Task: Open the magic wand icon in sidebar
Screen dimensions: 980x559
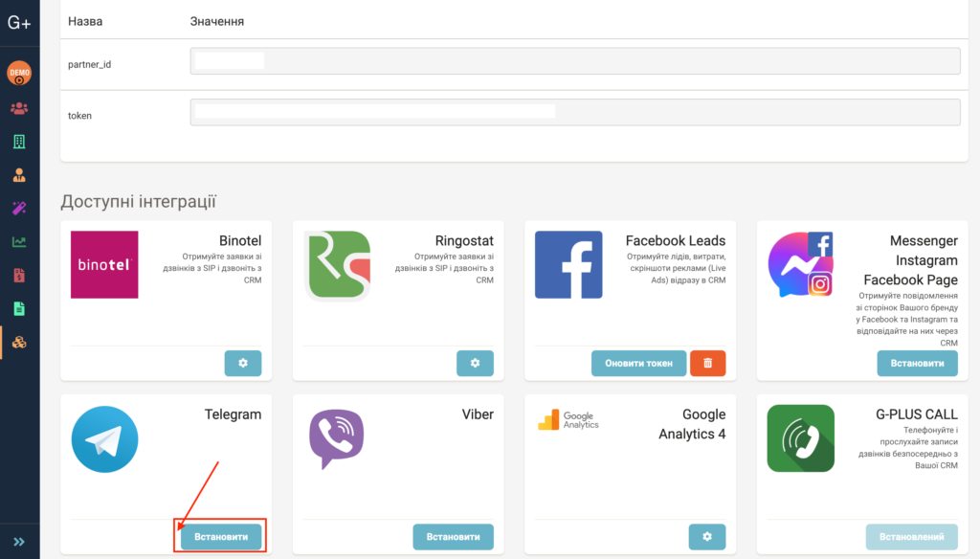Action: point(19,209)
